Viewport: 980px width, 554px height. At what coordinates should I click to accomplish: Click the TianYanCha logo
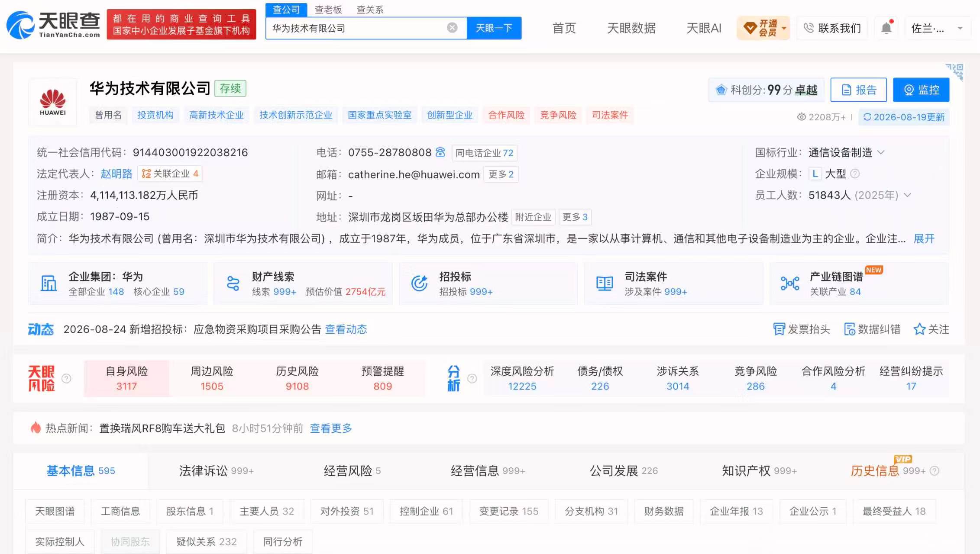click(53, 25)
